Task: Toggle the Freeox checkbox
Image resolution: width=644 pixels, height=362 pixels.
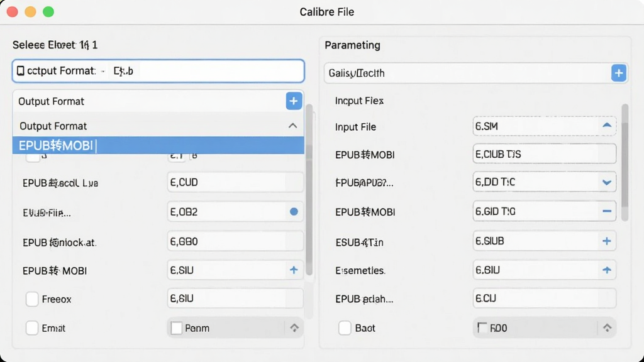Action: (x=32, y=299)
